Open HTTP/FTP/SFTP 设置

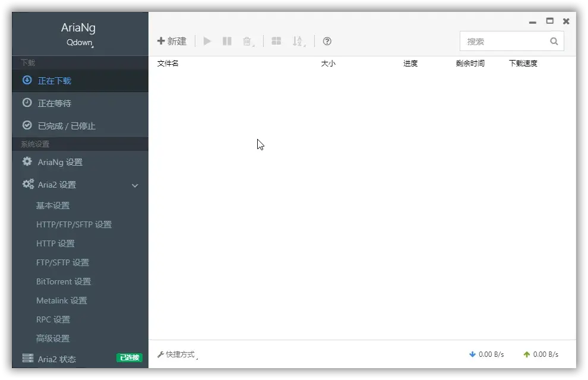(74, 224)
